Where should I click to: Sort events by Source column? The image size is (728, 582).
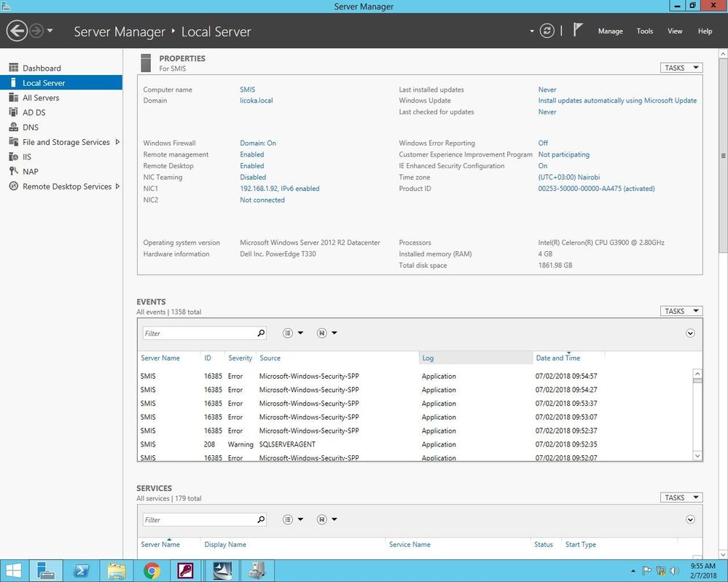pyautogui.click(x=270, y=358)
